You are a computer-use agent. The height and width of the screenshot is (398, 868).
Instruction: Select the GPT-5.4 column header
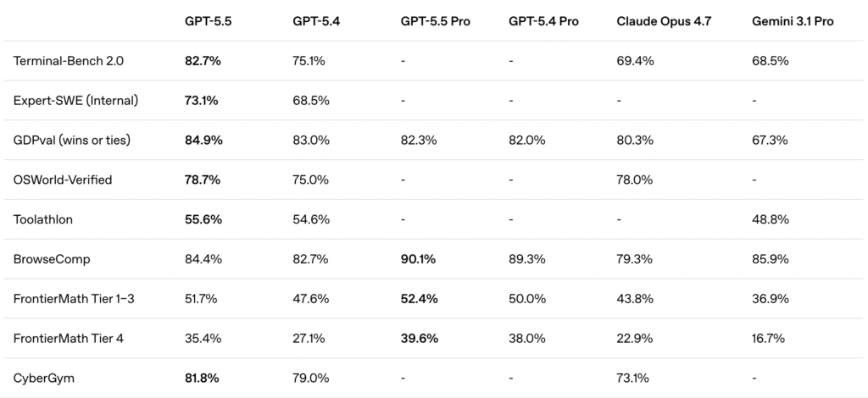(314, 21)
